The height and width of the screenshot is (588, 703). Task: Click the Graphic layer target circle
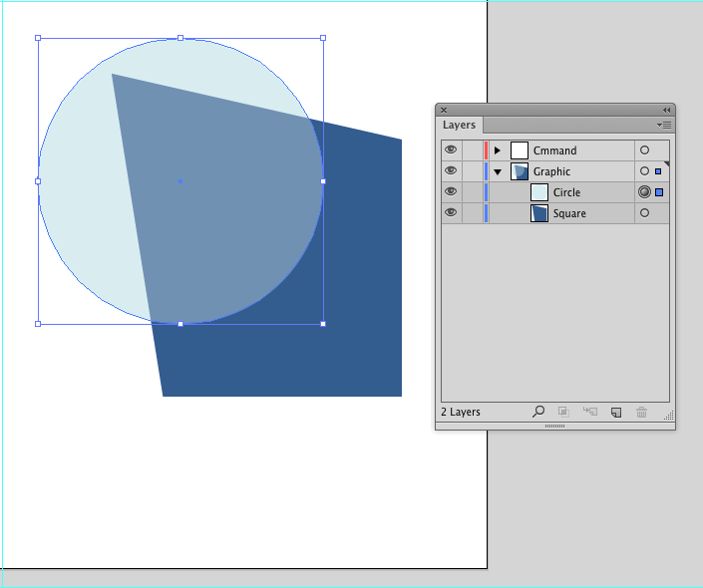click(x=645, y=171)
